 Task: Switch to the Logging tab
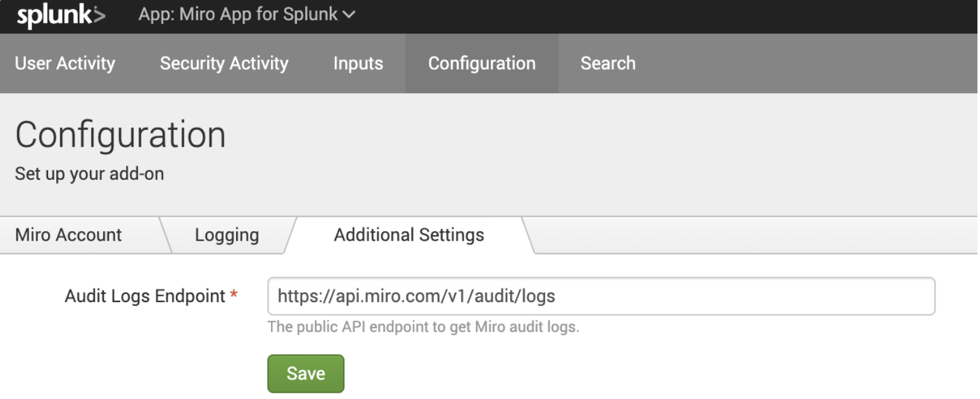pos(227,235)
